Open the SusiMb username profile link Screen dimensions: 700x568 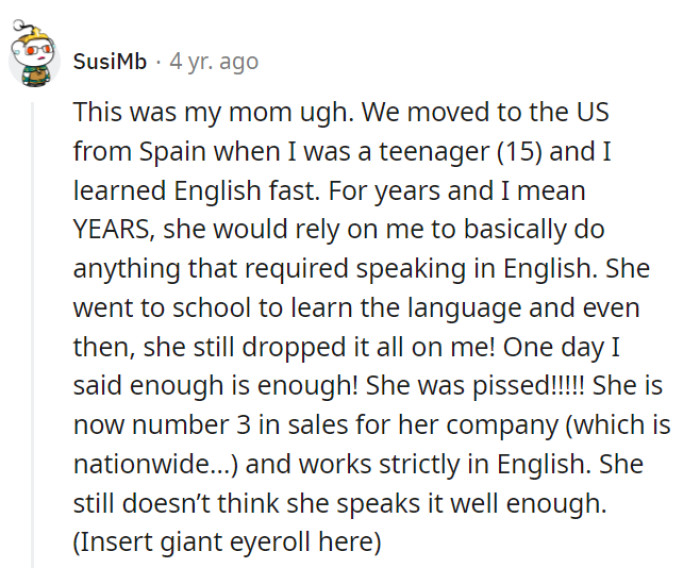[x=110, y=61]
